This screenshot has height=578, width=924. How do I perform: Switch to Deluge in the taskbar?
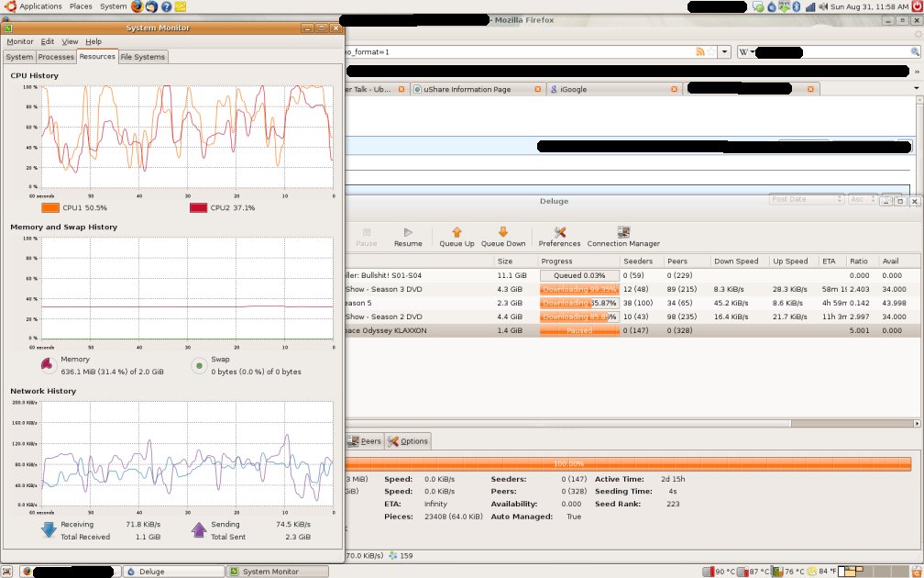point(174,572)
